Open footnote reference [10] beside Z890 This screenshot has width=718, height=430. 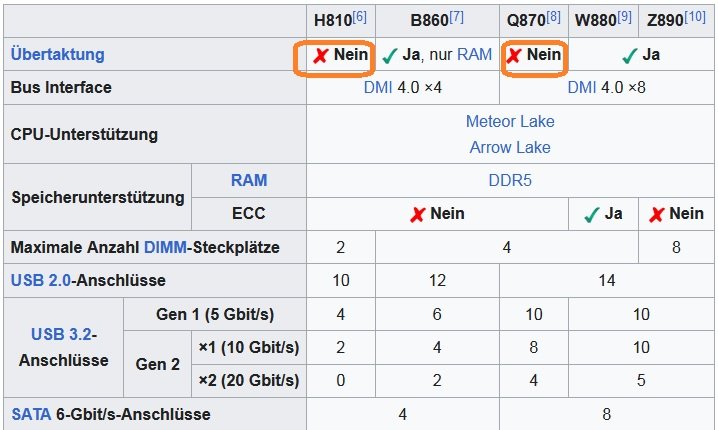click(695, 17)
